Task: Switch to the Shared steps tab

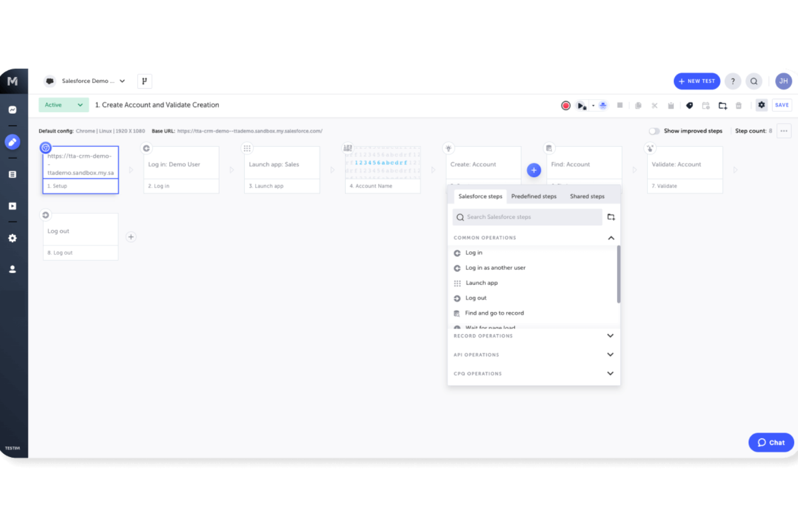Action: click(x=587, y=196)
